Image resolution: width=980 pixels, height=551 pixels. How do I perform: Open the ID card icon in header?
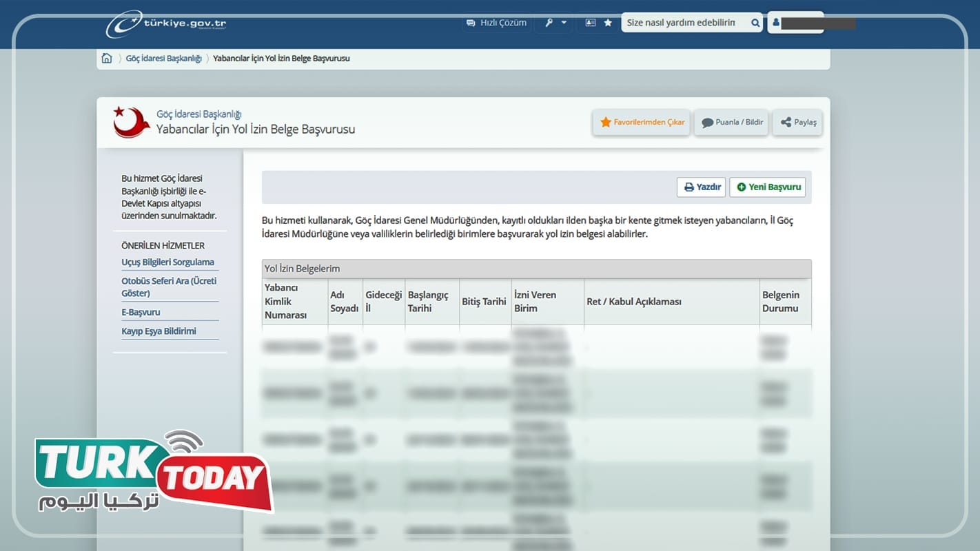tap(590, 23)
